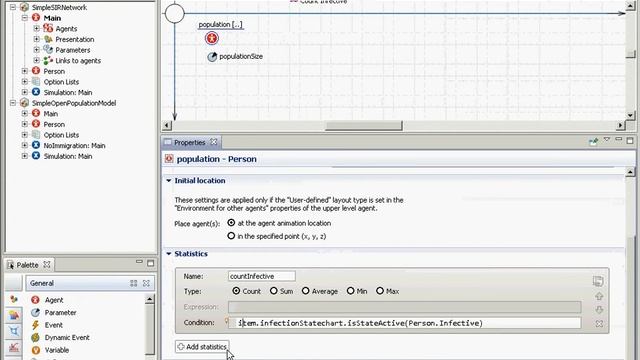Click the Parameters icon in tree
640x360 pixels.
click(x=48, y=50)
